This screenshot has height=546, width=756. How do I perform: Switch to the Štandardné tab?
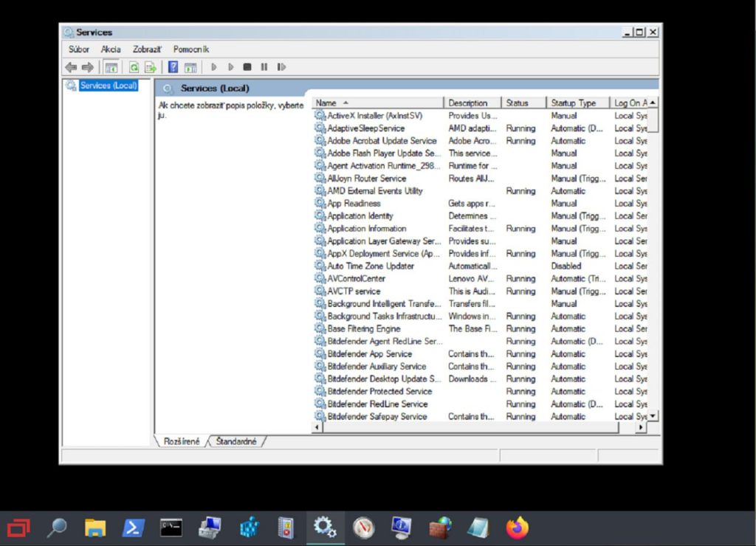(x=236, y=441)
